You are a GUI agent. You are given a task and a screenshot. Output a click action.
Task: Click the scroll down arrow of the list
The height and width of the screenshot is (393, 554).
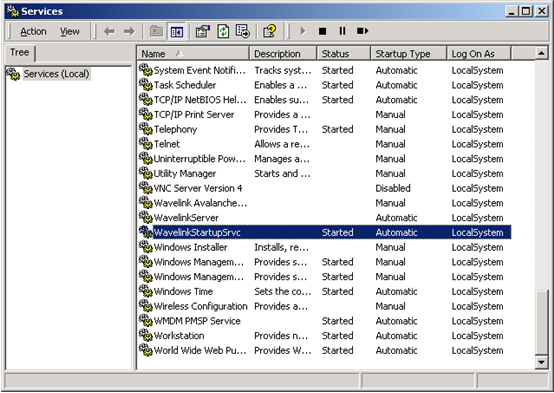pyautogui.click(x=541, y=362)
